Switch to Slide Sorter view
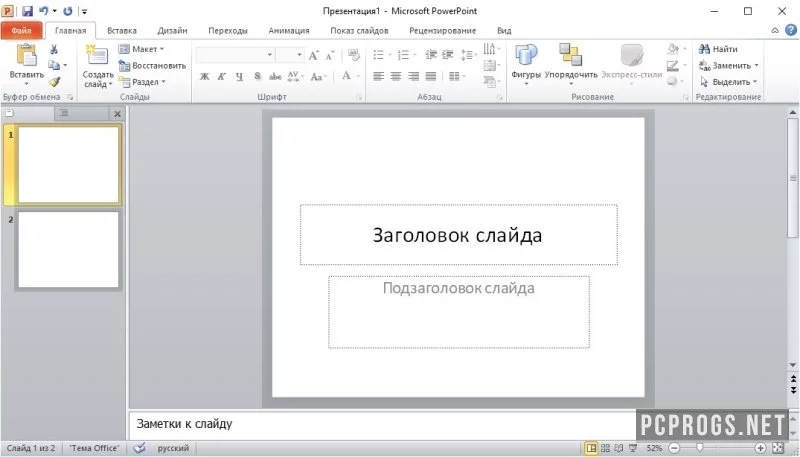 pos(605,448)
